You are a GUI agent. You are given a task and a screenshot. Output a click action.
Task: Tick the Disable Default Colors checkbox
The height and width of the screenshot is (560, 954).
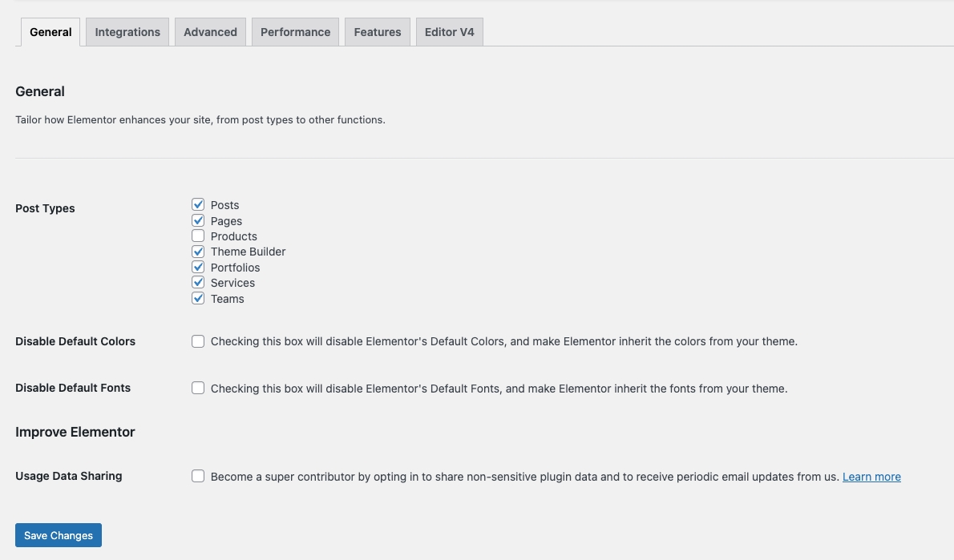[x=198, y=341]
